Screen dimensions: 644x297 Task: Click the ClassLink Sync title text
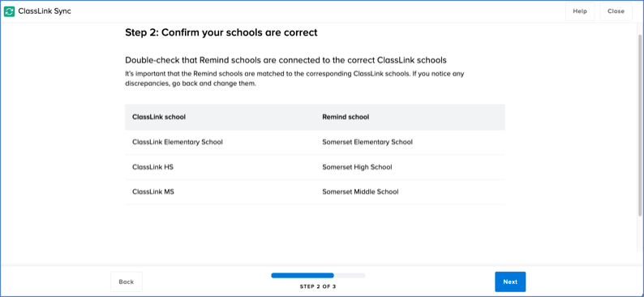tap(45, 11)
